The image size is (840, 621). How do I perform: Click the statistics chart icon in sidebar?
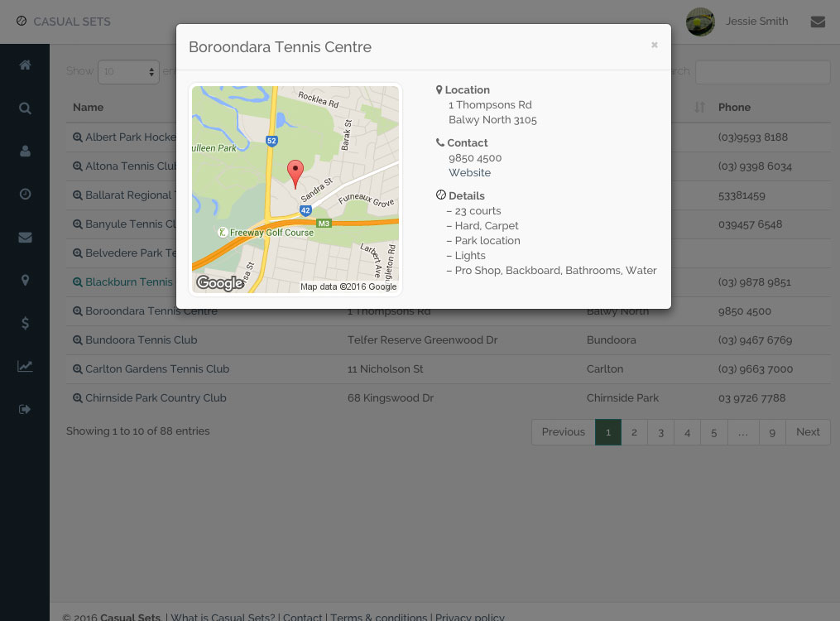[x=25, y=366]
